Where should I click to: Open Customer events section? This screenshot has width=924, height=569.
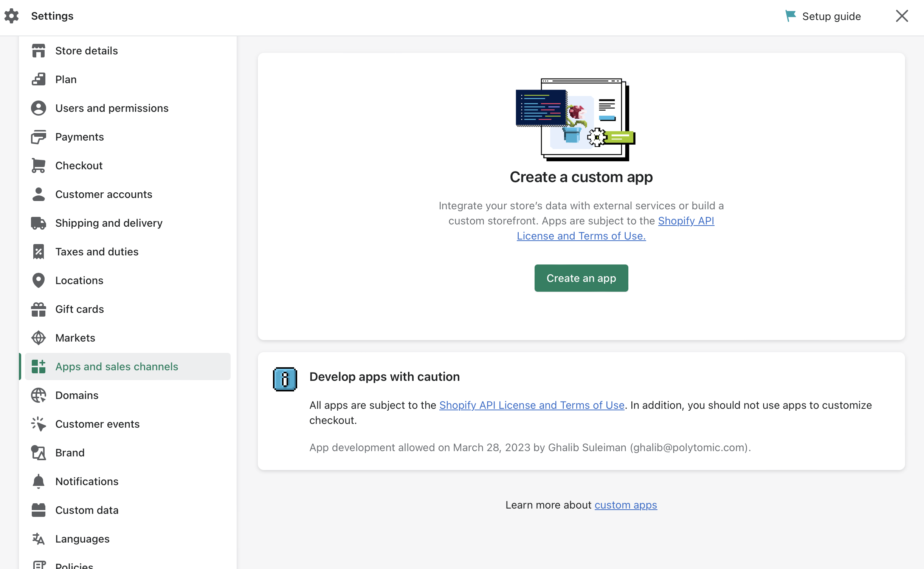97,424
